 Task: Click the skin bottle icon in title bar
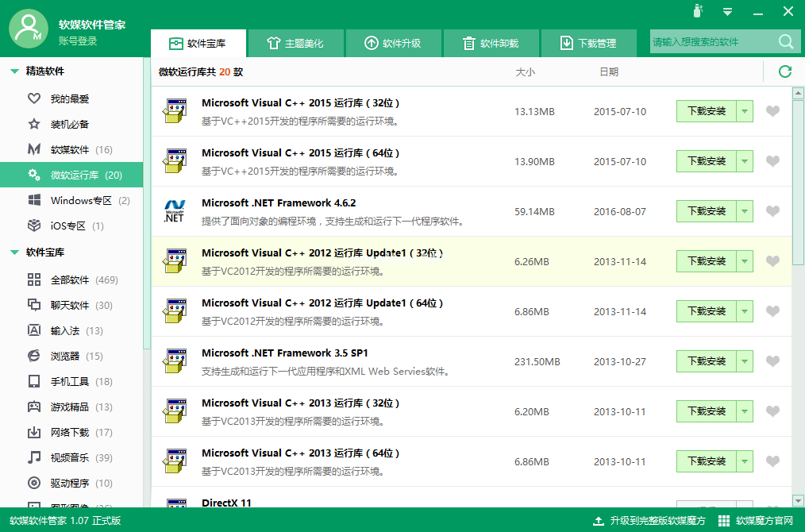click(698, 11)
